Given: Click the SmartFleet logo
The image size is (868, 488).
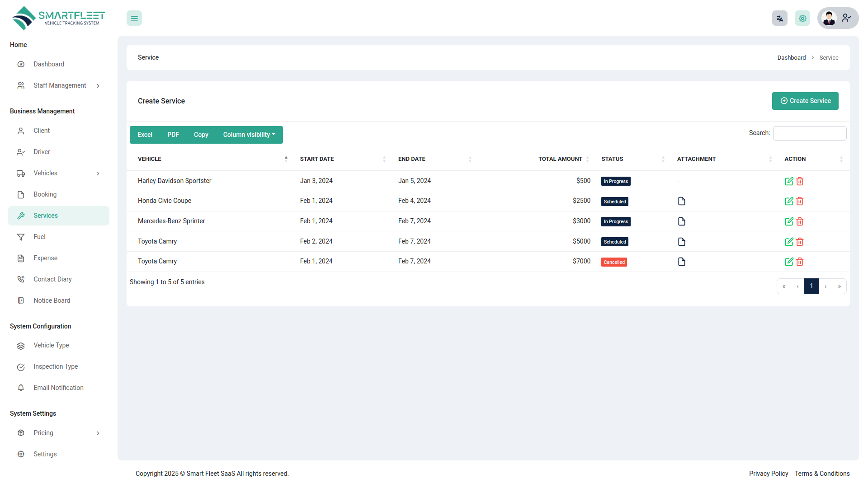Looking at the screenshot, I should pyautogui.click(x=58, y=18).
